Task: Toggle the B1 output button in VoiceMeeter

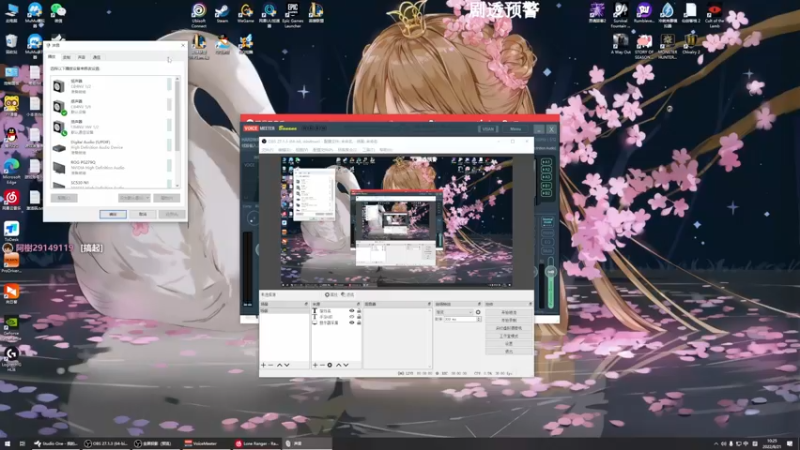Action: click(x=546, y=186)
